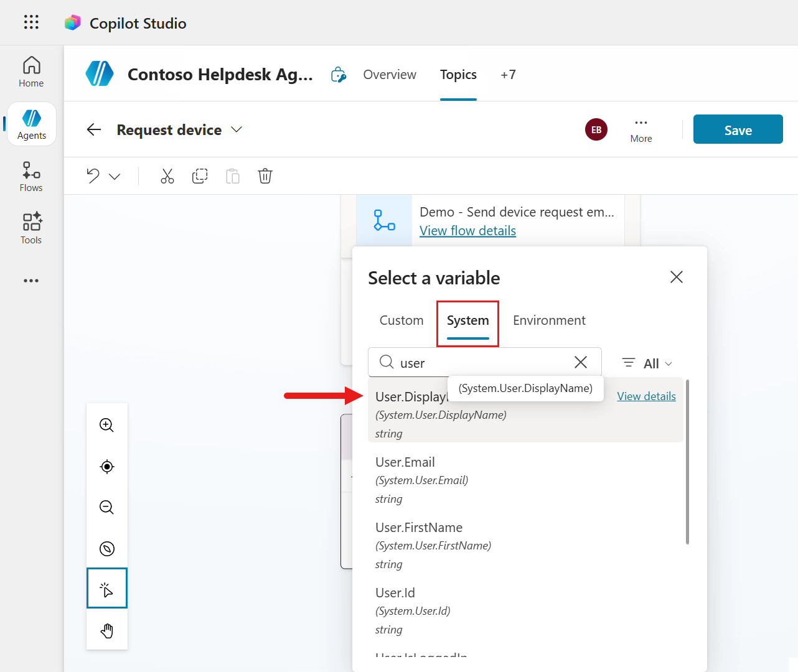Cut the selected node with the scissors icon
Viewport: 798px width, 672px height.
167,176
